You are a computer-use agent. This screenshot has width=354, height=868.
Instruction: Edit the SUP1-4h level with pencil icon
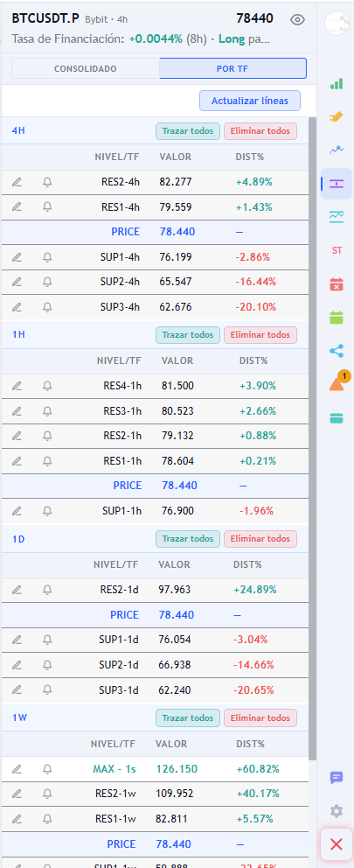(x=17, y=257)
